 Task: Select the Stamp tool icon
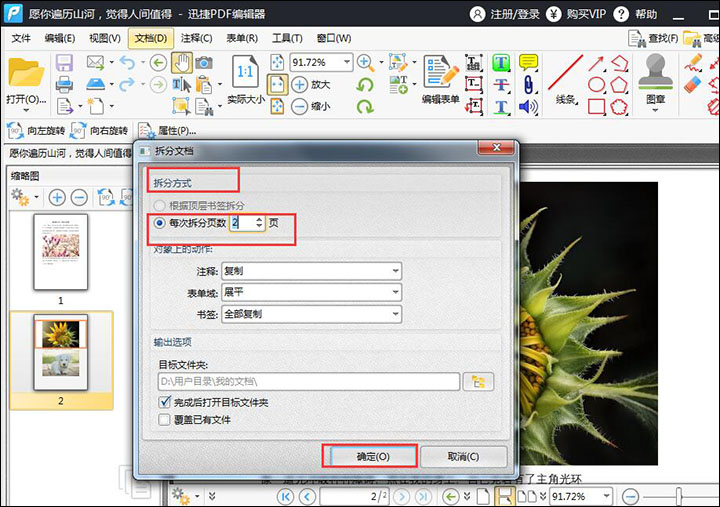click(656, 74)
